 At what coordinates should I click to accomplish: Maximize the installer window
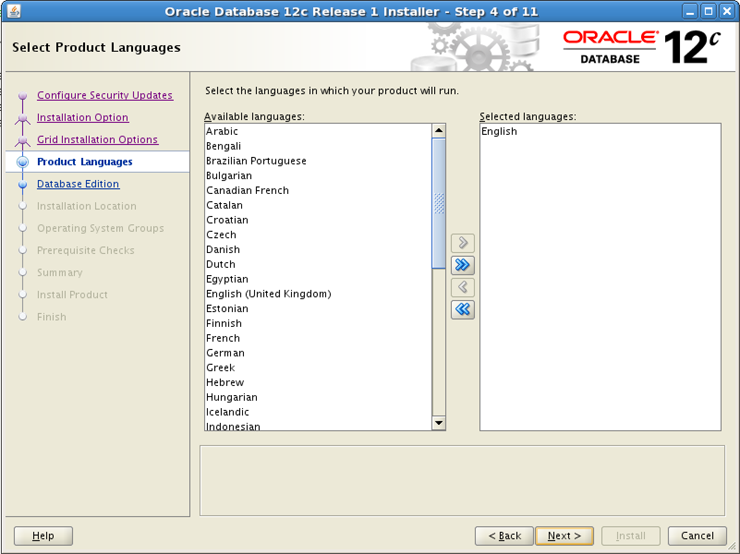(708, 11)
